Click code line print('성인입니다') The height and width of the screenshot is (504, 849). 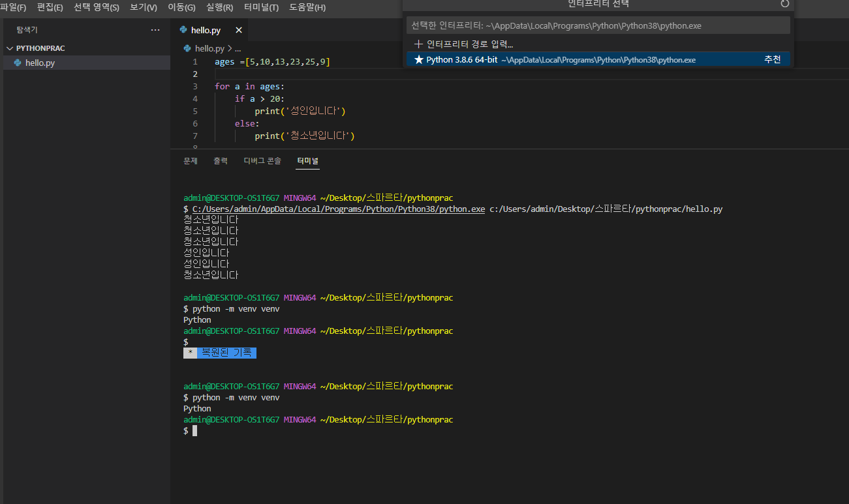click(300, 111)
